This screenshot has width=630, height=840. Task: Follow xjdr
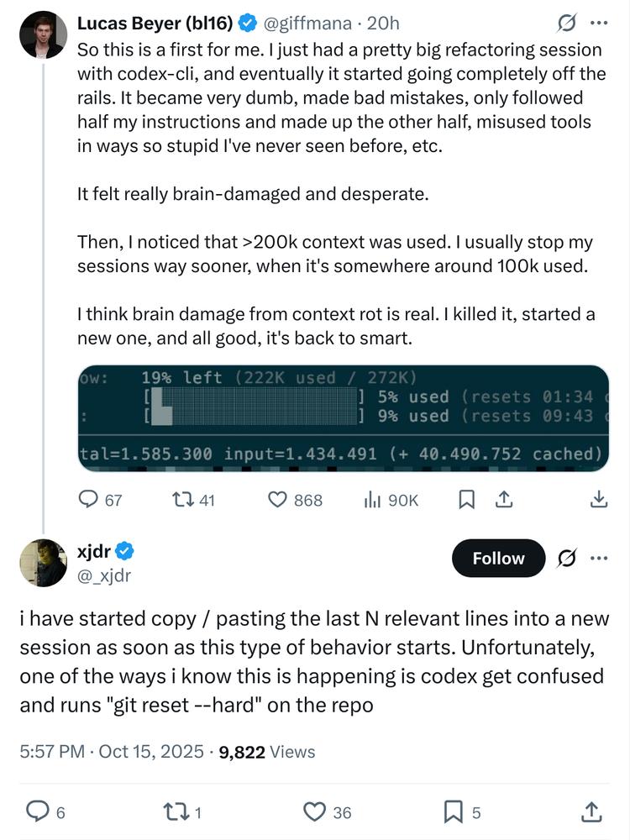click(498, 559)
